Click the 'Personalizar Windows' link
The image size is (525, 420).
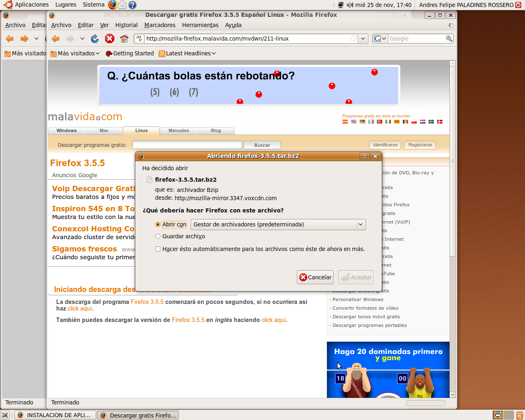(358, 299)
